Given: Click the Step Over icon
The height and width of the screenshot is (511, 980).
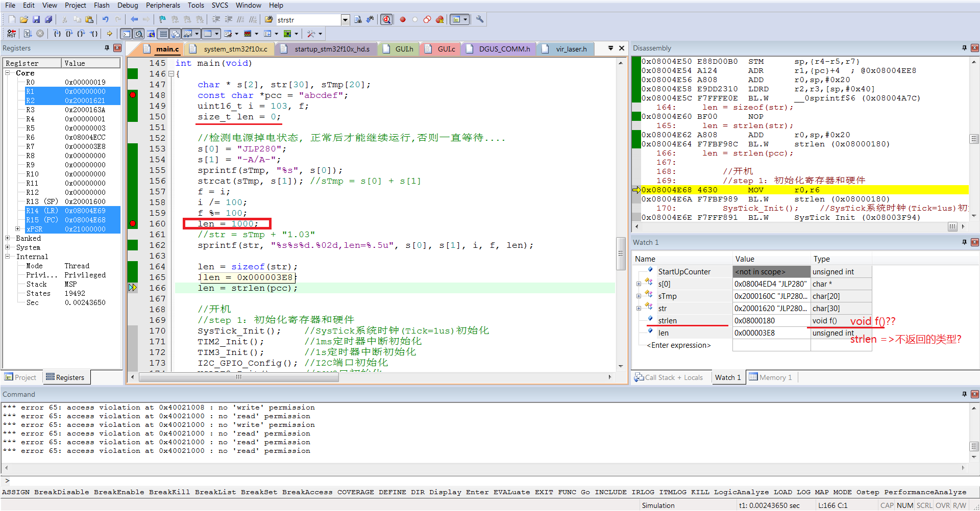Looking at the screenshot, I should (69, 34).
